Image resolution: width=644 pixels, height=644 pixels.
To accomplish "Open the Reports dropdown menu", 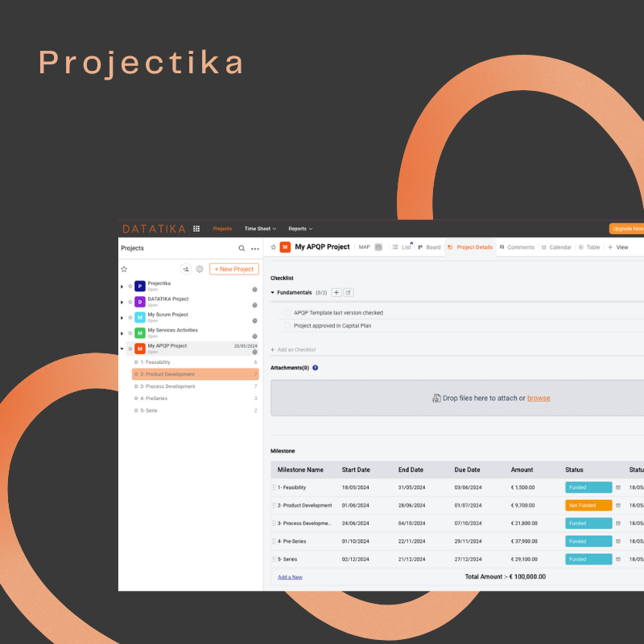I will point(300,229).
